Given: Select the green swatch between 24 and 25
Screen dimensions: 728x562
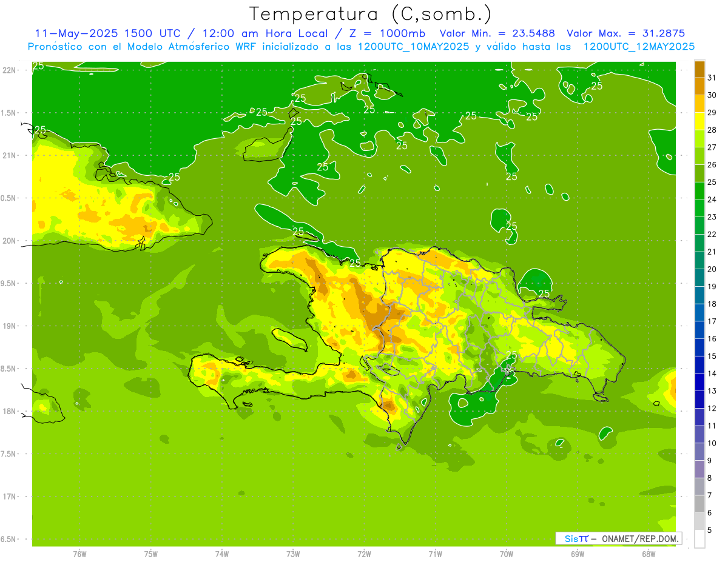Looking at the screenshot, I should (x=699, y=191).
